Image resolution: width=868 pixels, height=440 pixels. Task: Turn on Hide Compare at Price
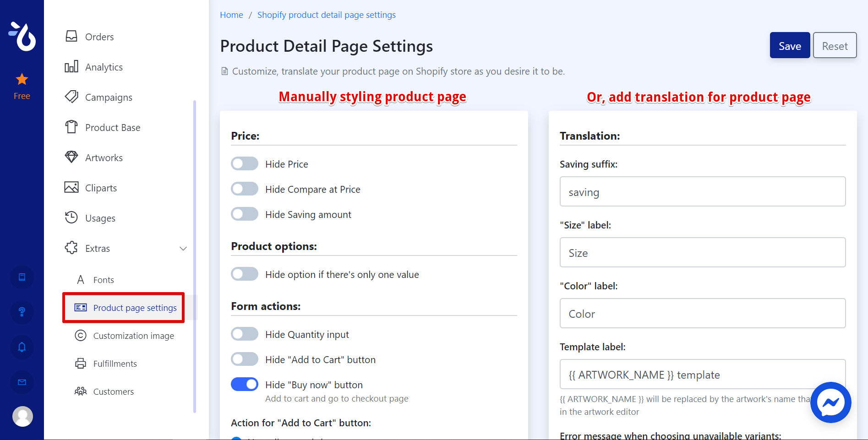[x=245, y=189]
